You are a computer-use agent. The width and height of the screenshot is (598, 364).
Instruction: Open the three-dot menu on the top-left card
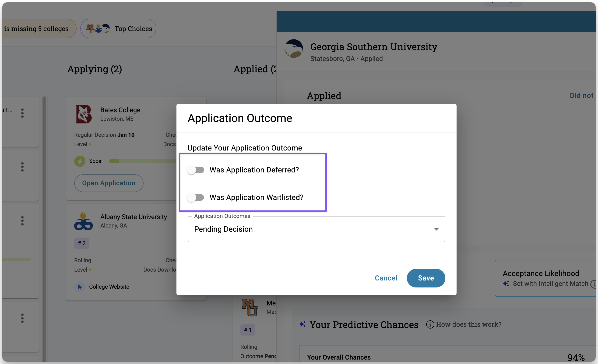click(x=22, y=113)
